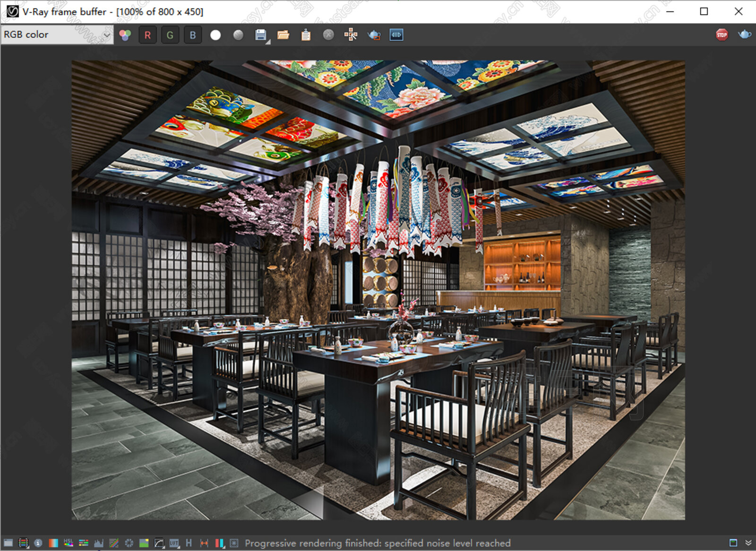Select the region render teapot icon
Image resolution: width=756 pixels, height=551 pixels.
coord(374,35)
